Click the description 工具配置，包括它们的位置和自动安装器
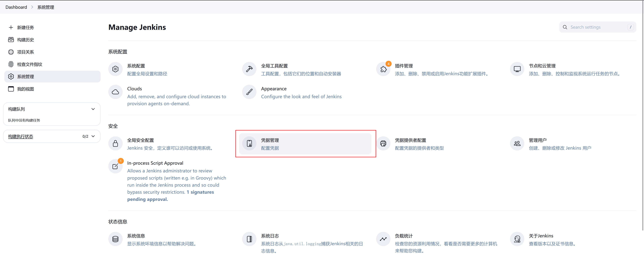The width and height of the screenshot is (644, 262). click(x=301, y=74)
